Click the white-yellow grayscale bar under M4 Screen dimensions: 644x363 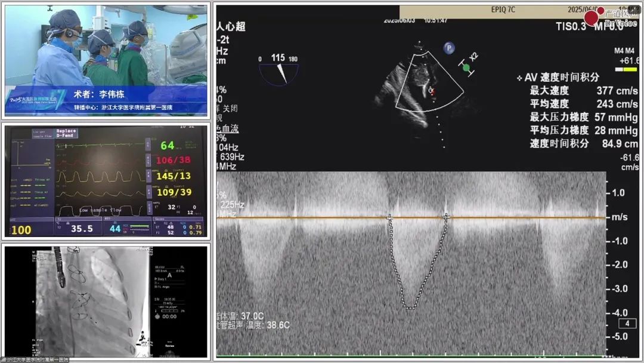click(630, 69)
